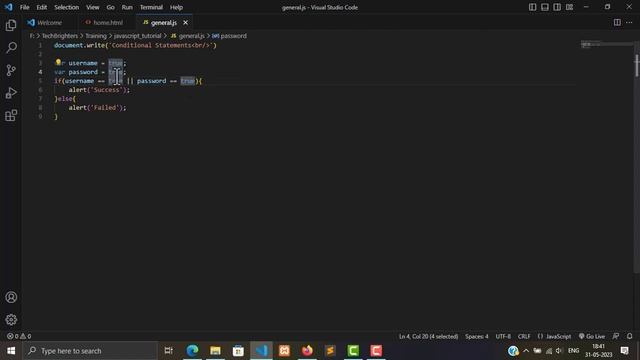This screenshot has height=360, width=640.
Task: Click alert('Success') code line
Action: click(x=99, y=90)
